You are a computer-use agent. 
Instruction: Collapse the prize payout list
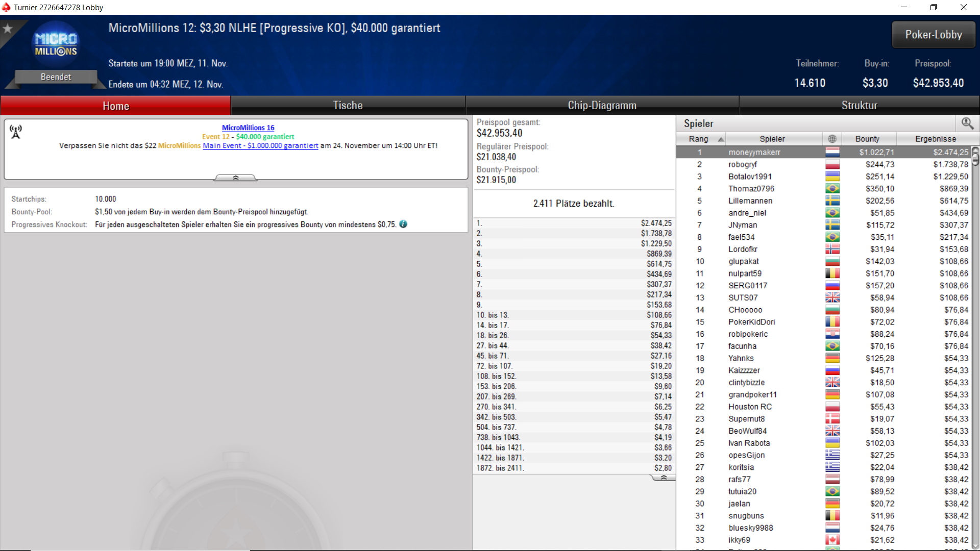[x=663, y=478]
